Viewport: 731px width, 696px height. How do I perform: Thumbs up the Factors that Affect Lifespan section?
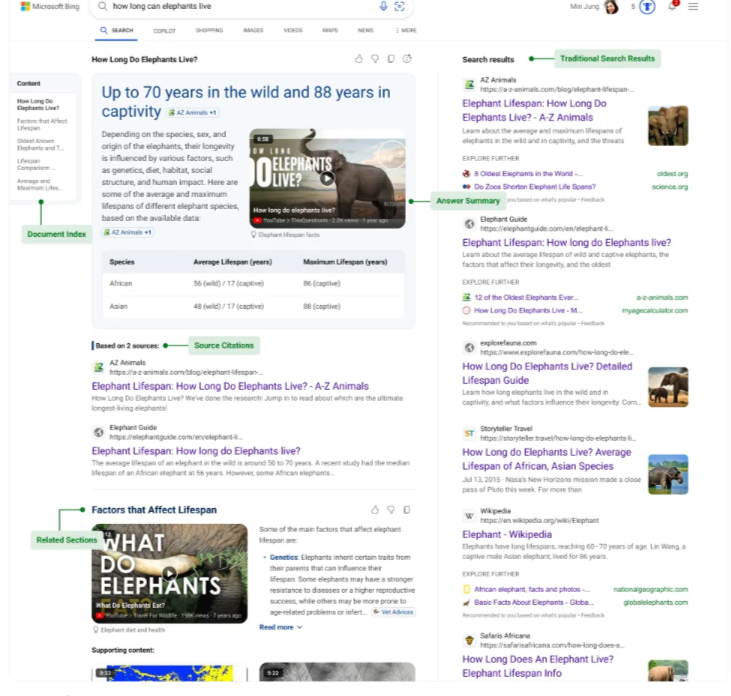[375, 510]
